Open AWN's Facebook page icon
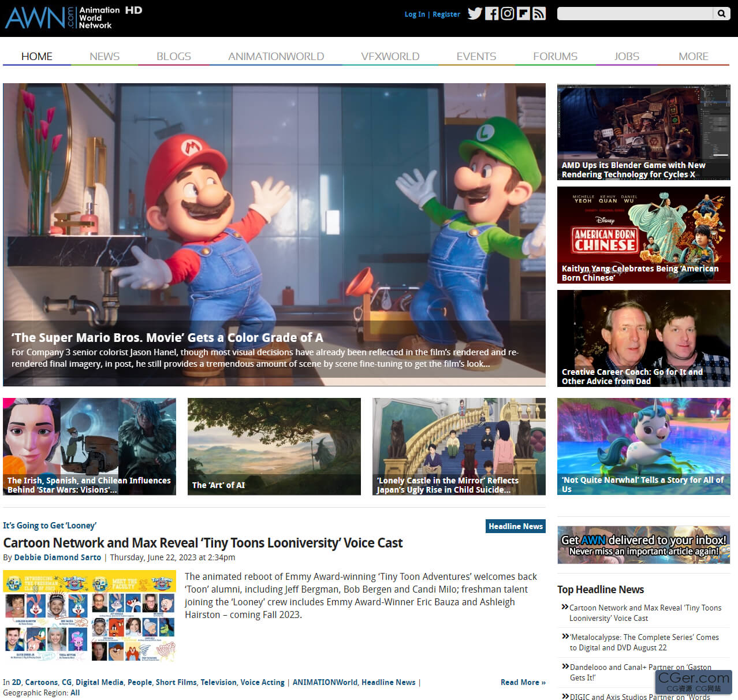 click(x=491, y=13)
